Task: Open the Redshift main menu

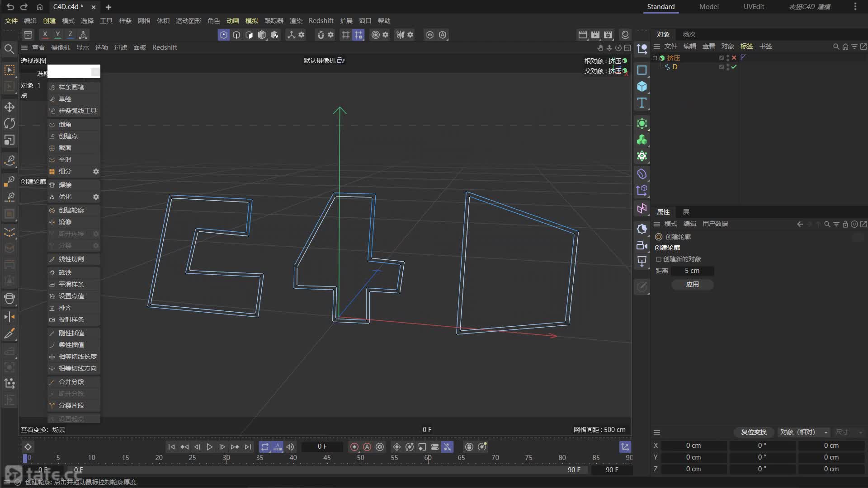Action: pyautogui.click(x=321, y=21)
